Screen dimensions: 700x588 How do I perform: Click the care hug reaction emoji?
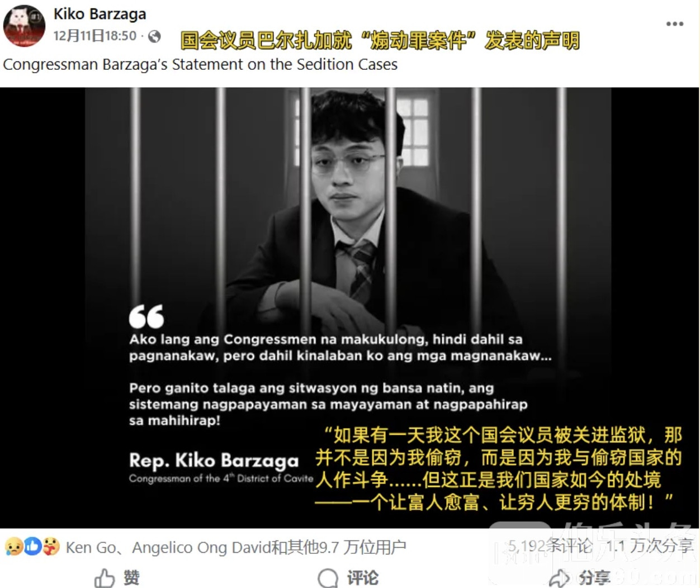(51, 546)
